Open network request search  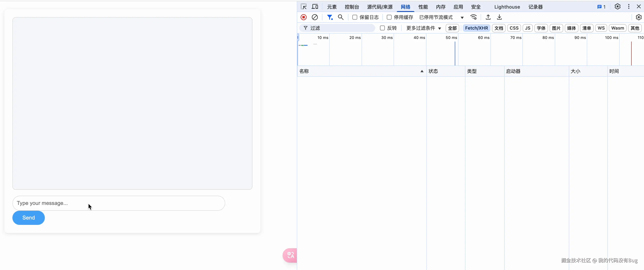tap(340, 17)
